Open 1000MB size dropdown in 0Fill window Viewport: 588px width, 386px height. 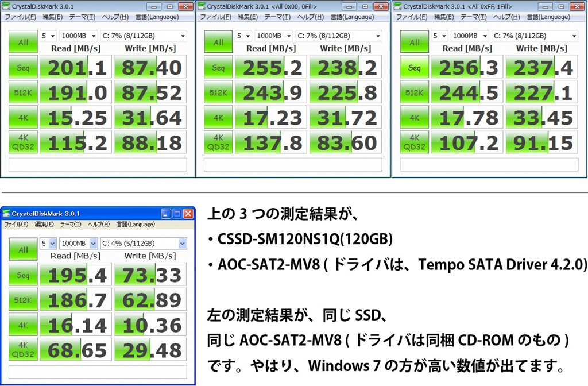[x=274, y=36]
